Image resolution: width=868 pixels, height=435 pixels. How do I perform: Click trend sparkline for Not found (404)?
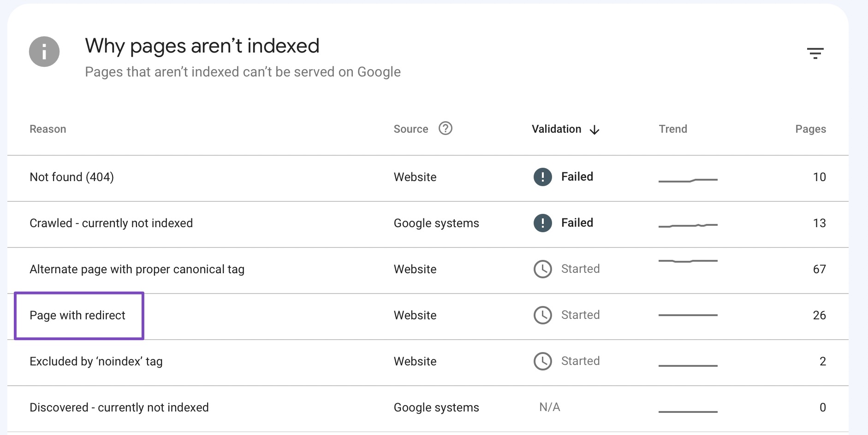tap(688, 180)
